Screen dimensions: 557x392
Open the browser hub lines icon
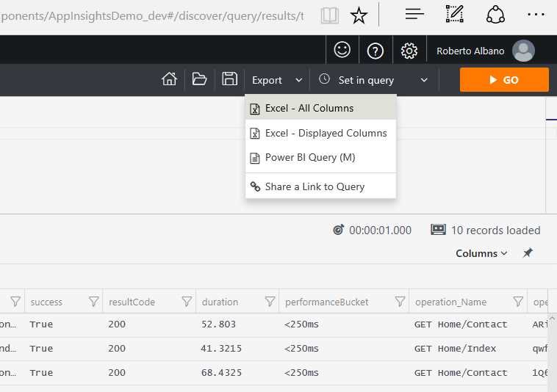coord(414,14)
